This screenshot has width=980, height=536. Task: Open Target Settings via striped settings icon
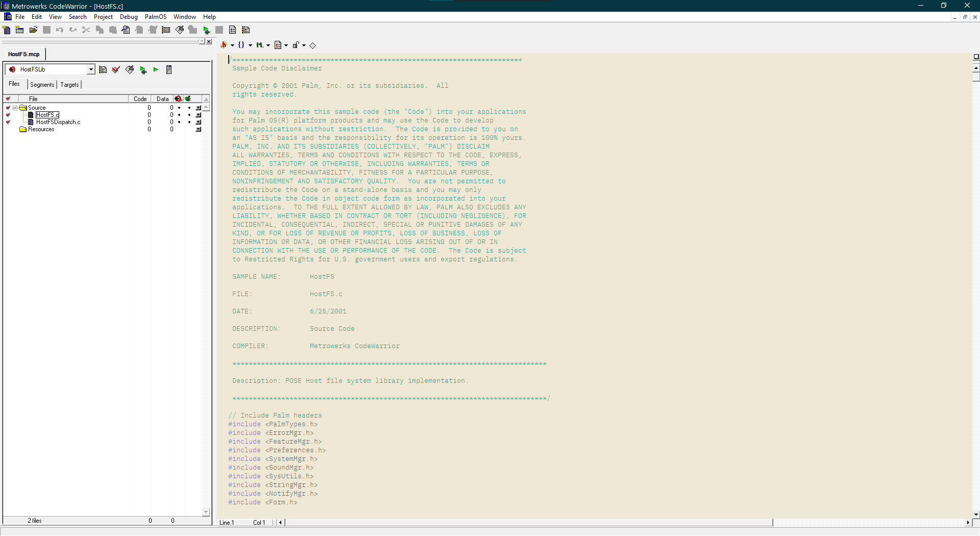click(103, 70)
